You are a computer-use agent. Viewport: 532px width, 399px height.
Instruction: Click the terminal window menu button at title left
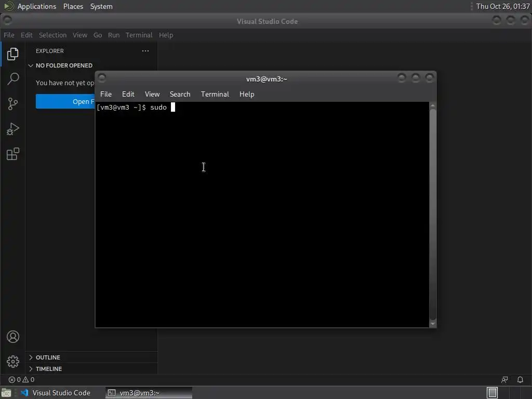coord(102,78)
